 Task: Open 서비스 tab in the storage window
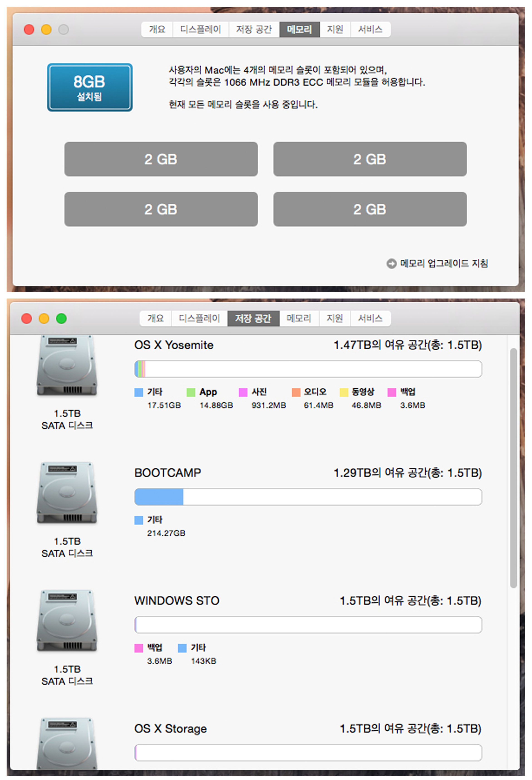[370, 318]
